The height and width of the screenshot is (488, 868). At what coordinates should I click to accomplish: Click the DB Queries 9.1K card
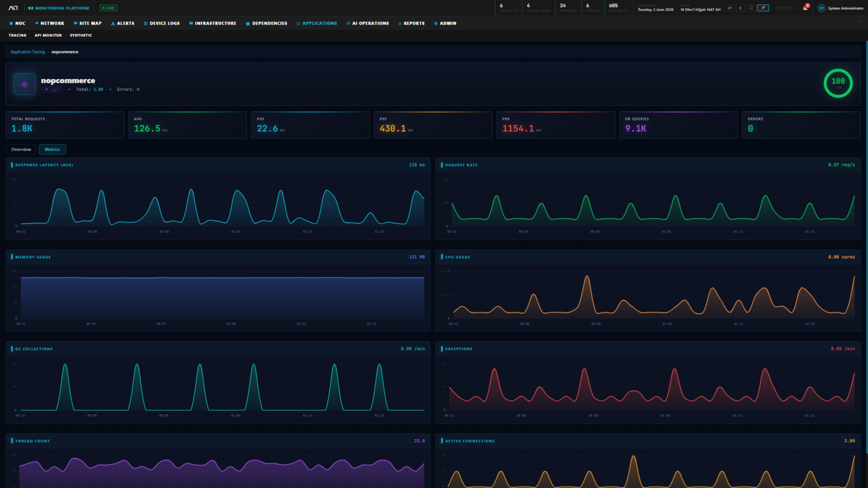pyautogui.click(x=678, y=125)
